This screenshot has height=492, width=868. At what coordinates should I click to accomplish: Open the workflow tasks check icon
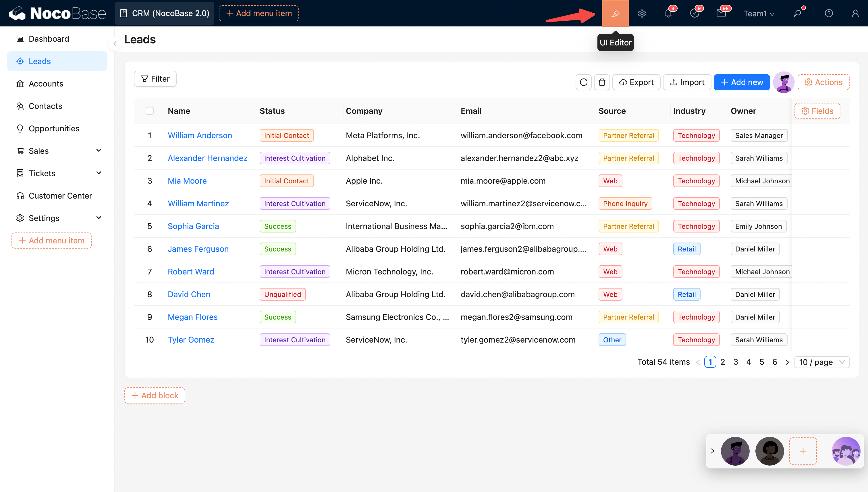695,14
